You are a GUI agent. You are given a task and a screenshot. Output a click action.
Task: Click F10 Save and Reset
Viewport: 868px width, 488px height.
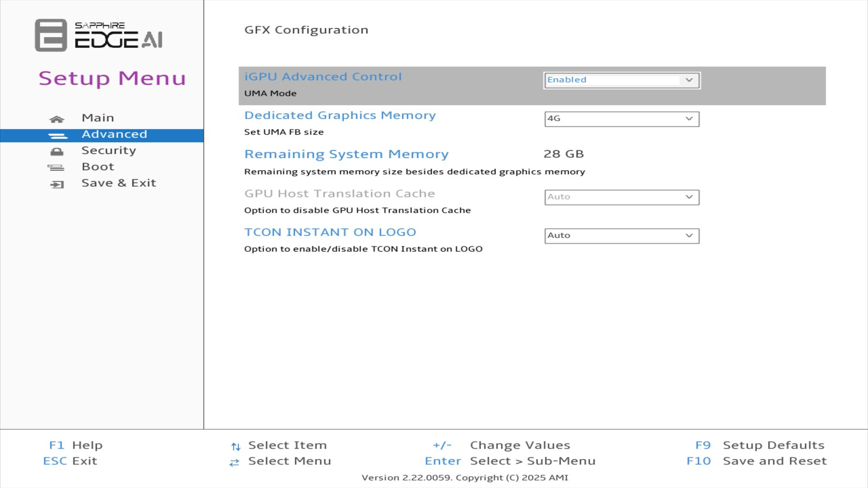[x=756, y=461]
